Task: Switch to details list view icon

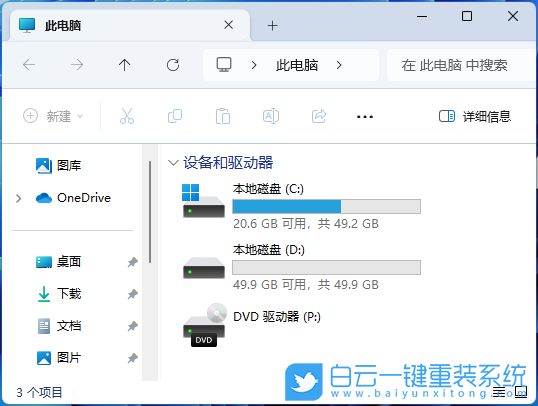Action: click(x=499, y=391)
